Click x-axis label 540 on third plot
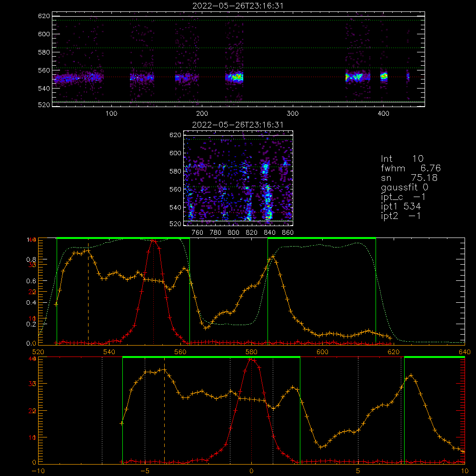This screenshot has height=476, width=476. pyautogui.click(x=109, y=352)
